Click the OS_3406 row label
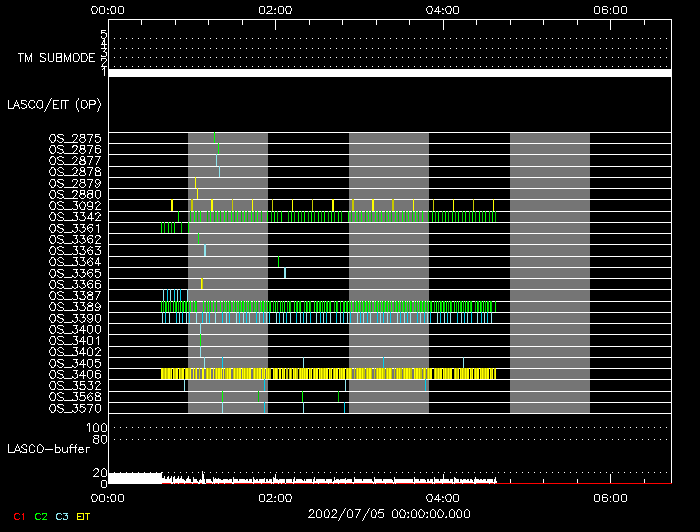The width and height of the screenshot is (700, 532). click(x=74, y=374)
